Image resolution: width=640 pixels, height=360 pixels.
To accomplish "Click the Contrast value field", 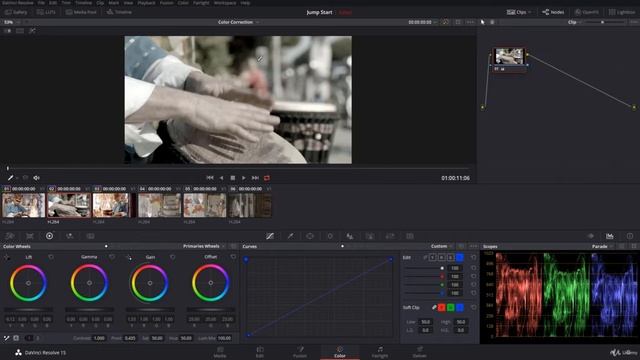I will tap(99, 338).
